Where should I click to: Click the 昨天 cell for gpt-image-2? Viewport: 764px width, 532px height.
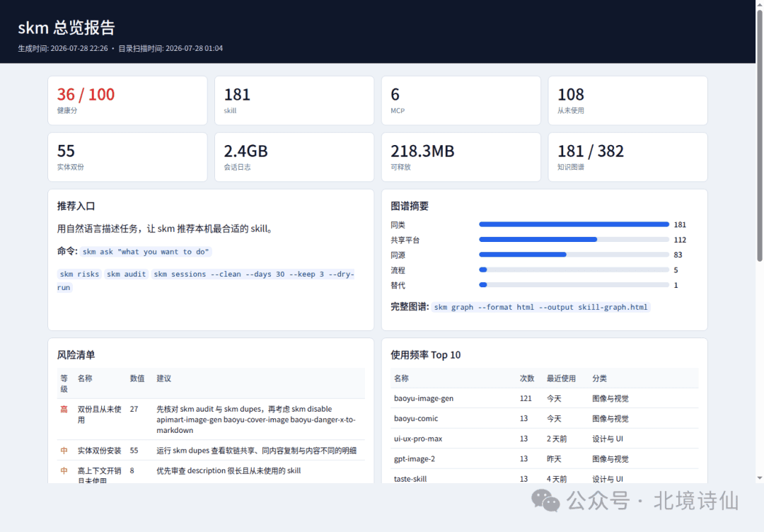click(x=554, y=459)
